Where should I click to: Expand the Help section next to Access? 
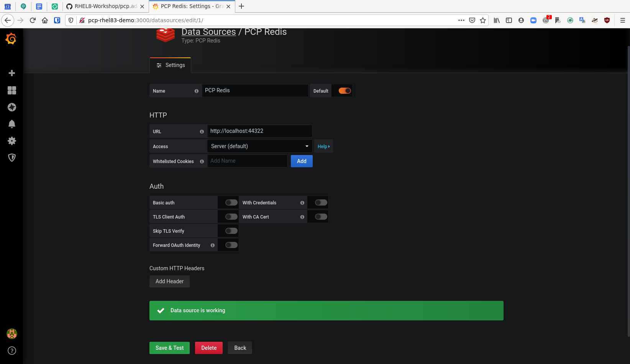click(323, 147)
